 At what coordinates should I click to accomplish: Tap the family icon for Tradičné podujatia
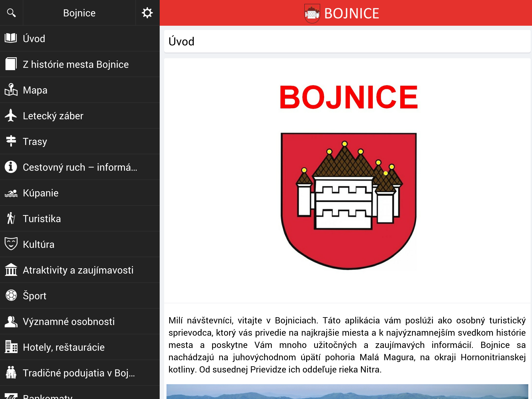coord(11,373)
